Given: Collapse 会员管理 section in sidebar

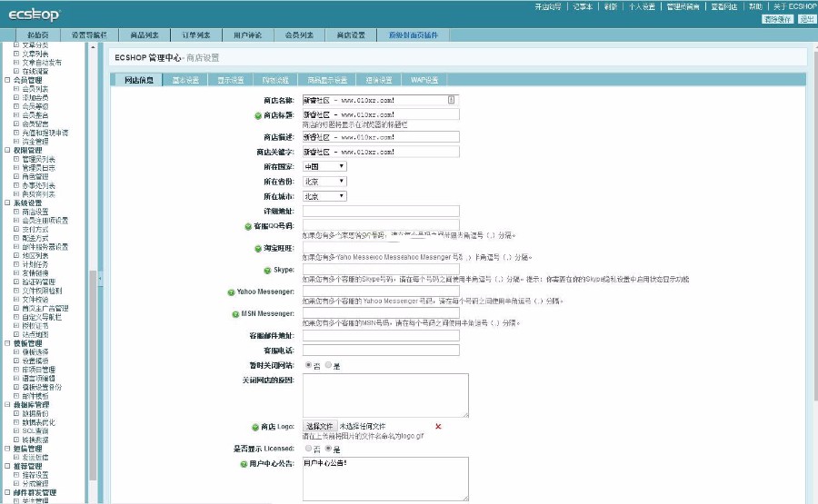Looking at the screenshot, I should [7, 80].
